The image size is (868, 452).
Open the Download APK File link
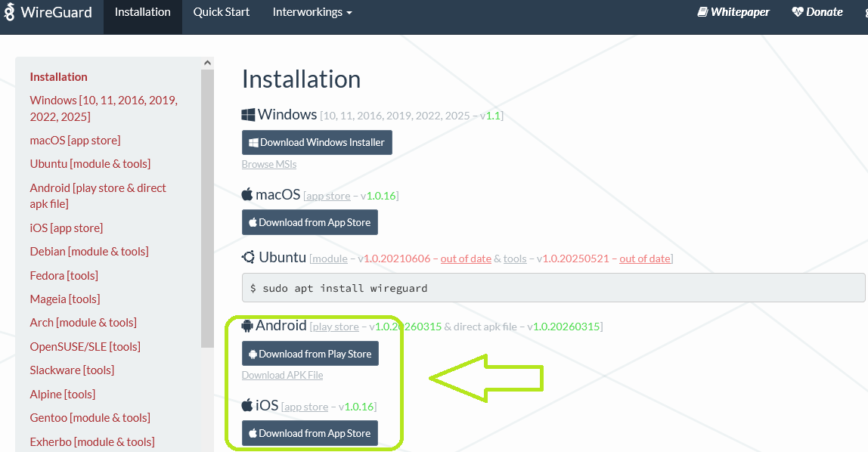click(x=282, y=375)
